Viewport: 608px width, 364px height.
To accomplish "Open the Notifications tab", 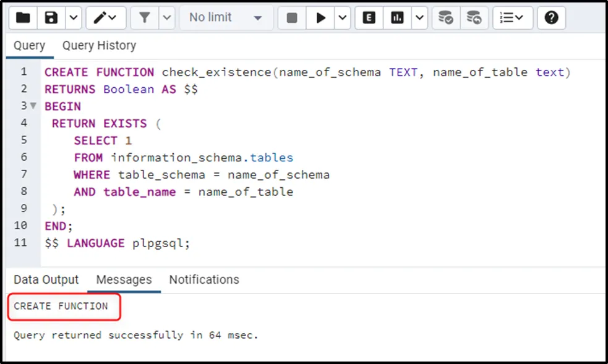I will coord(204,280).
